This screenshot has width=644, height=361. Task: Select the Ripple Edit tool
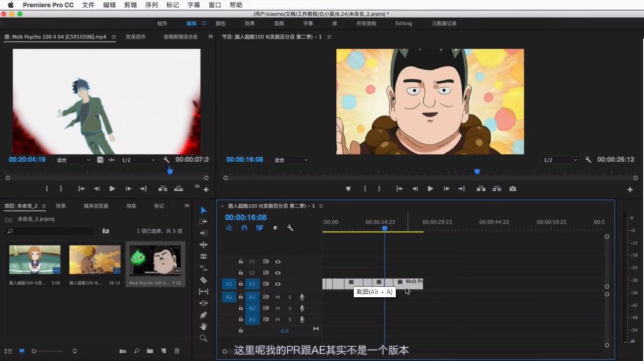click(x=203, y=245)
